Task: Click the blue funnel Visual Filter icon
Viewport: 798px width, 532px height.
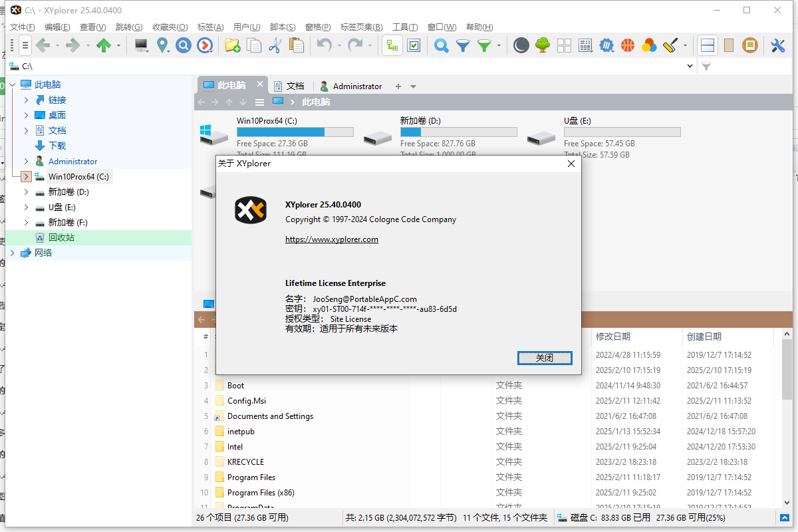Action: point(463,45)
